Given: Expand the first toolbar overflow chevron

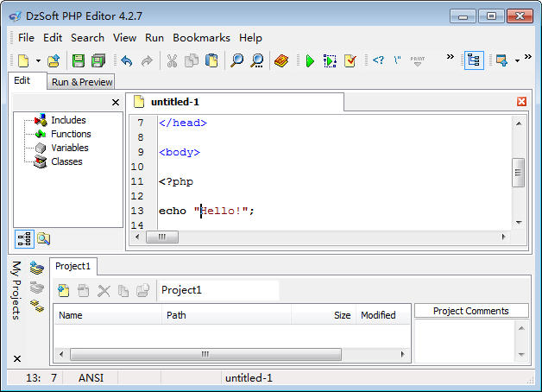Looking at the screenshot, I should (450, 56).
